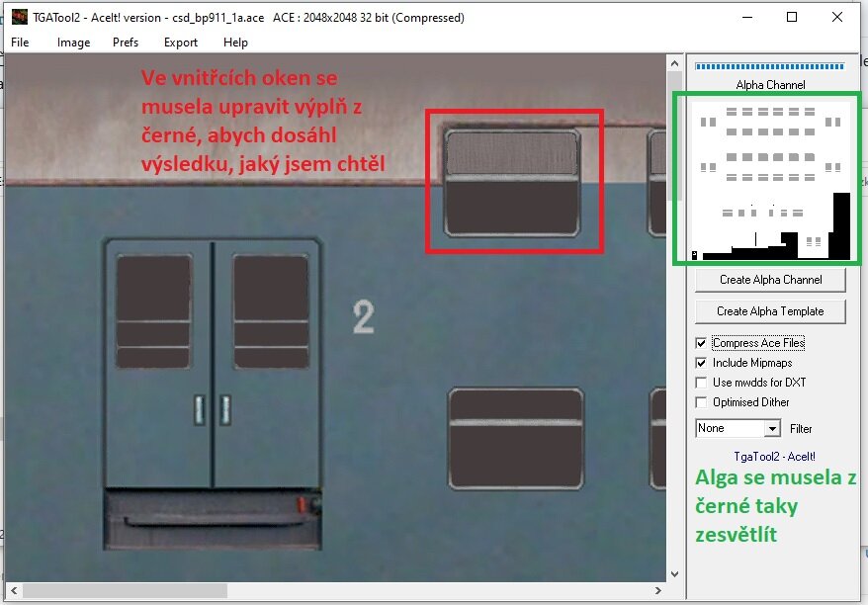Disable the Compress Ace Files checkbox
Viewport: 868px width, 605px height.
701,343
